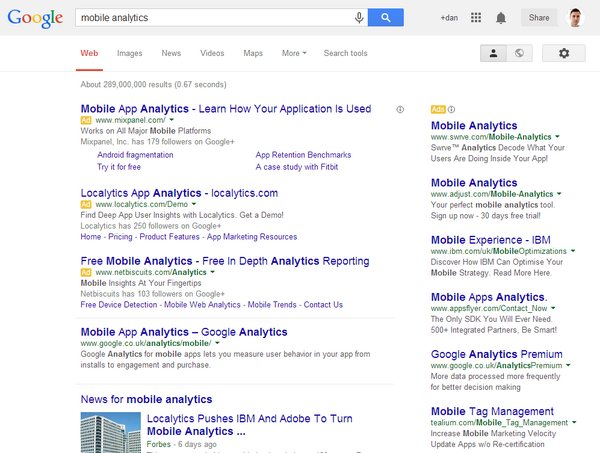Open App Retention Benchmarks sitelink
Screen dimensions: 600x453
[303, 155]
